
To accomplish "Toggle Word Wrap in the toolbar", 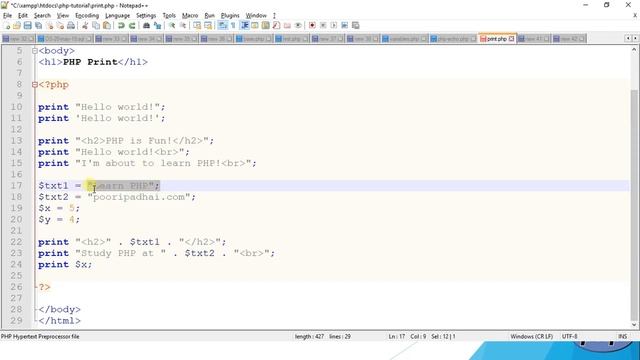I will pyautogui.click(x=222, y=25).
